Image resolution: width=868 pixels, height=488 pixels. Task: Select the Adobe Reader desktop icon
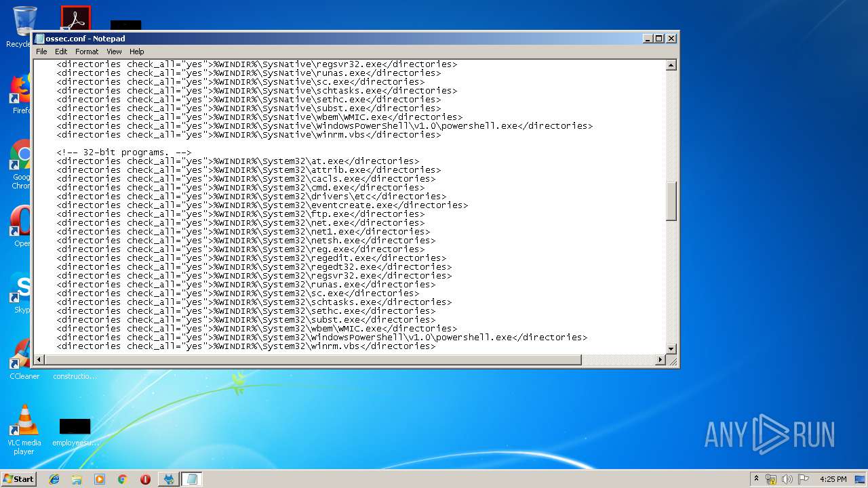coord(75,18)
